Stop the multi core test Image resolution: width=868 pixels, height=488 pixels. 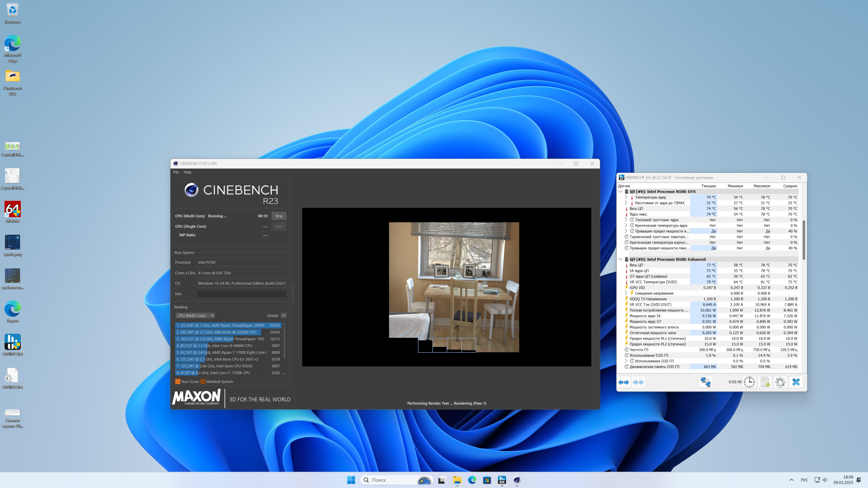click(279, 216)
